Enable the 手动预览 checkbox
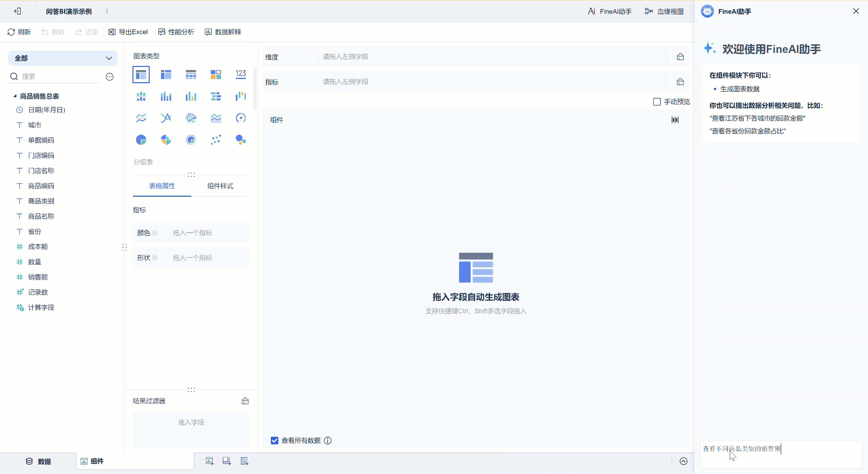Screen dimensions: 868x474 click(657, 101)
